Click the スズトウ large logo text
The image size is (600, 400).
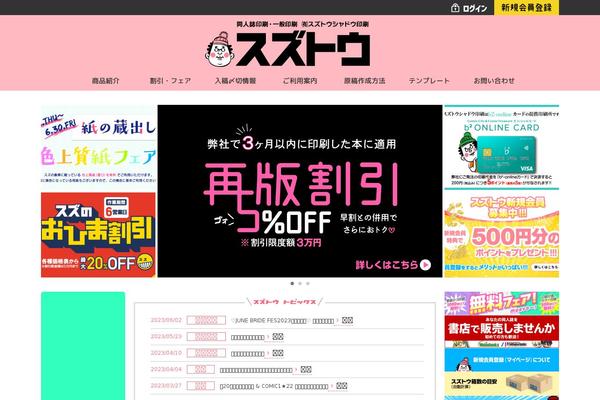(303, 49)
